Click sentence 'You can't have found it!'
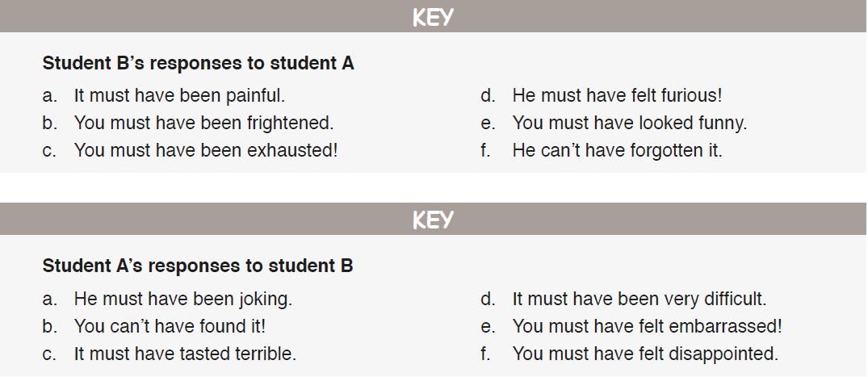The width and height of the screenshot is (868, 377). click(x=170, y=326)
